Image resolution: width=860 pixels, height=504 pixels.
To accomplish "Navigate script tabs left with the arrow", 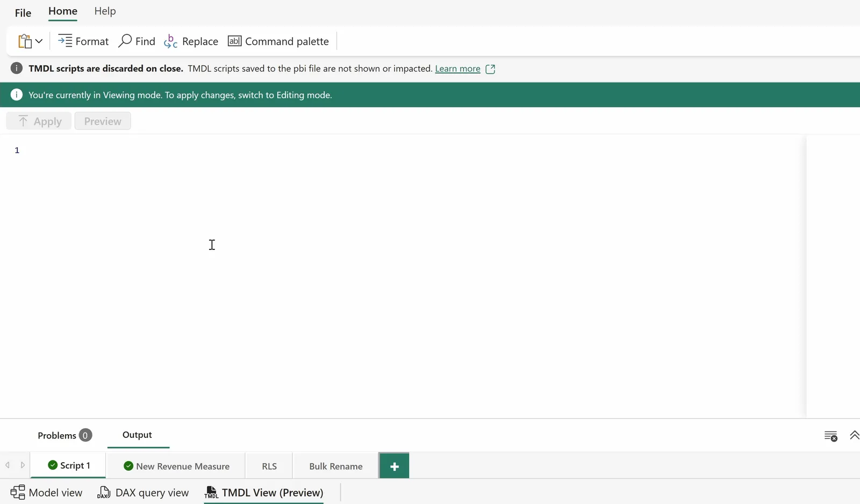I will 8,465.
